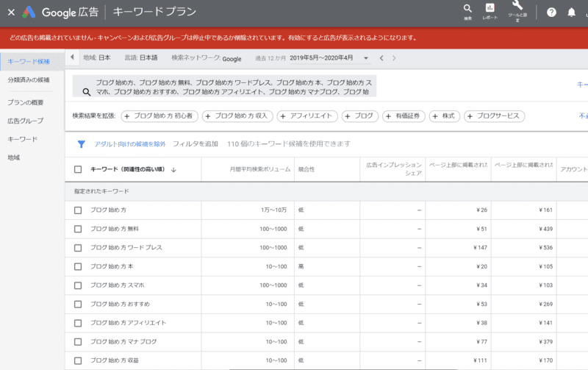Click the ブログ 始め方 マナブログ keyword text
This screenshot has width=588, height=370.
[x=123, y=341]
